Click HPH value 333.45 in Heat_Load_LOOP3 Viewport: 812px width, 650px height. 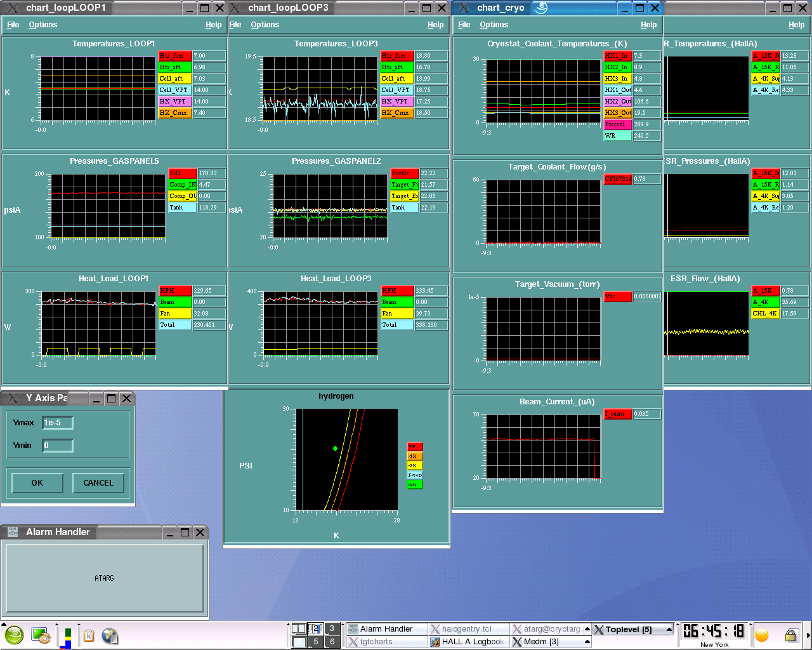click(431, 291)
